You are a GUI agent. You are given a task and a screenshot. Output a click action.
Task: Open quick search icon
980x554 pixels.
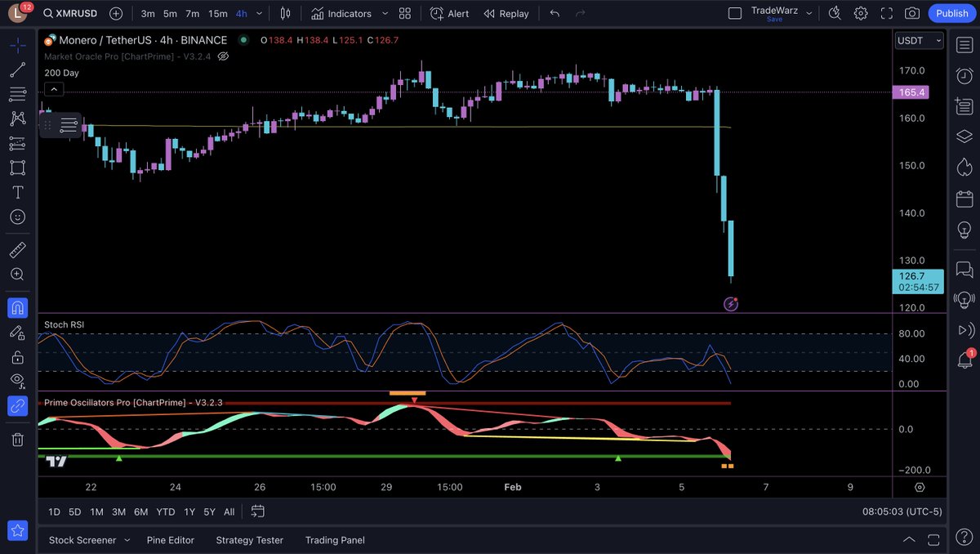click(835, 13)
